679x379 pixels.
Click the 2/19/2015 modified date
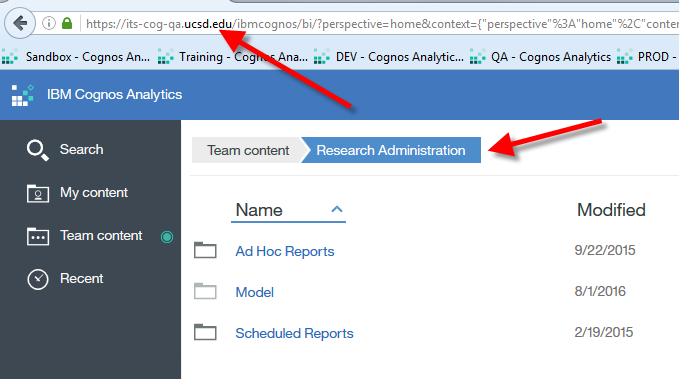pos(604,333)
